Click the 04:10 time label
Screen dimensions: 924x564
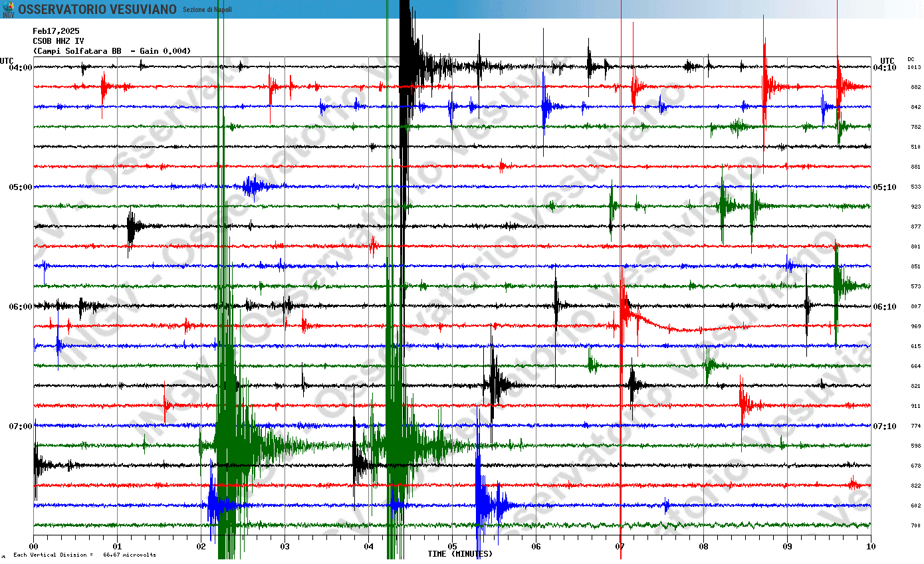pos(885,67)
